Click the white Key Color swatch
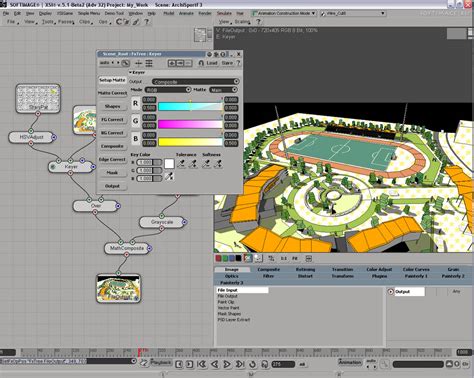The height and width of the screenshot is (378, 474). 169,164
